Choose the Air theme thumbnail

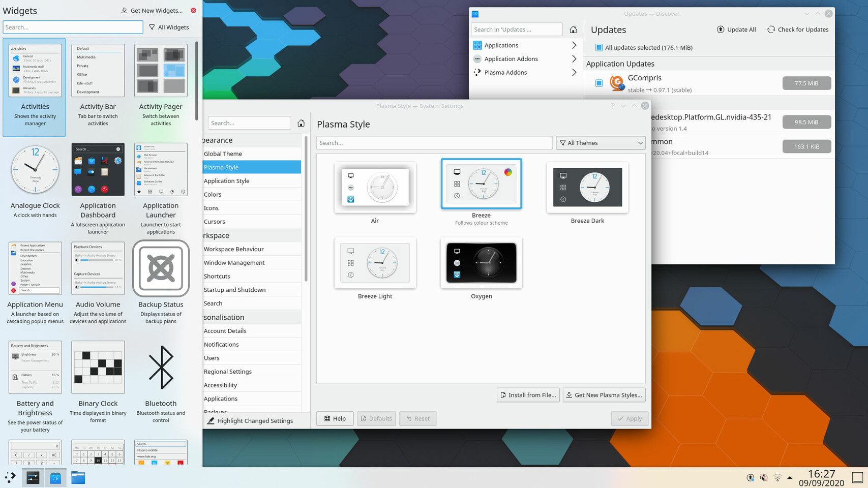(375, 188)
